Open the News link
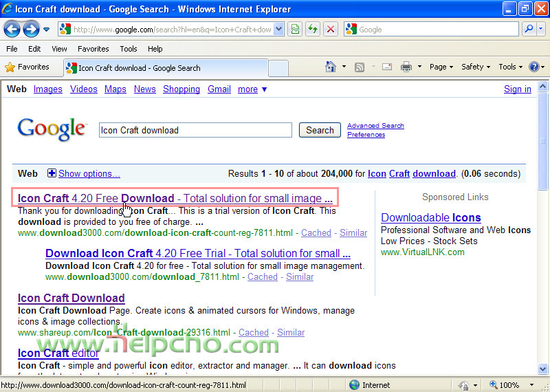This screenshot has height=392, width=550. pyautogui.click(x=144, y=89)
